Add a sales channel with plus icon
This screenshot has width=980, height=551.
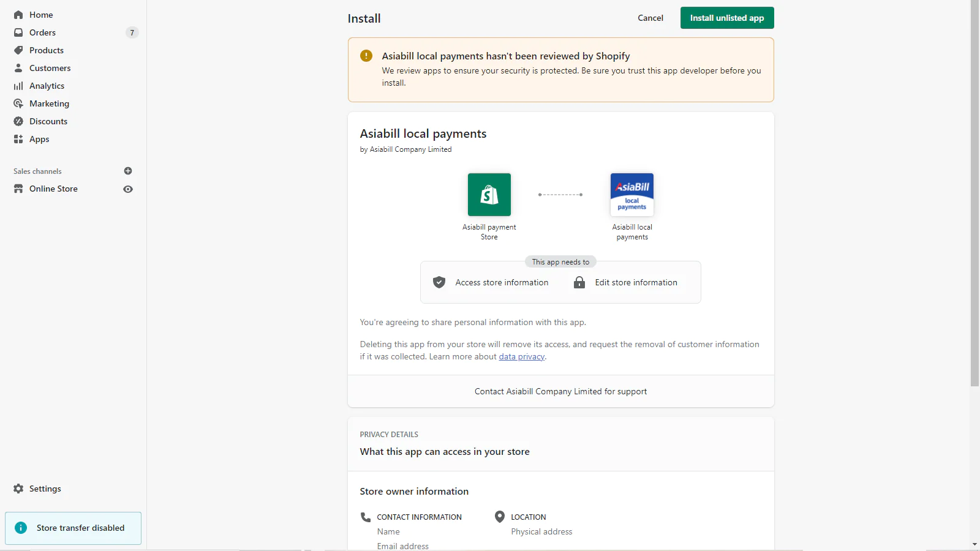[x=128, y=171]
